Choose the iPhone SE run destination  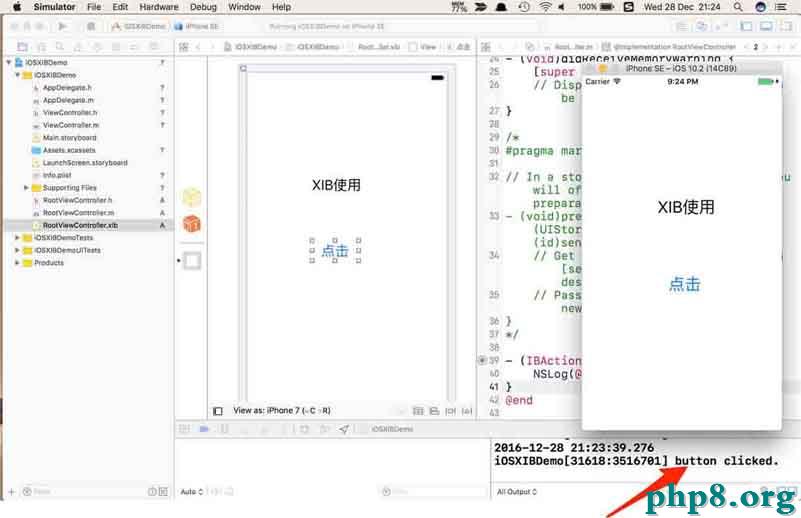coord(197,26)
